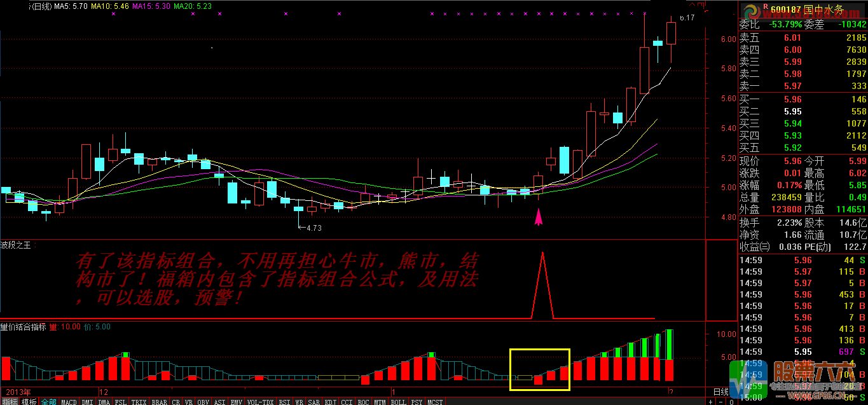Click the yellow highlight box in volume panel
The width and height of the screenshot is (868, 405).
tap(540, 369)
